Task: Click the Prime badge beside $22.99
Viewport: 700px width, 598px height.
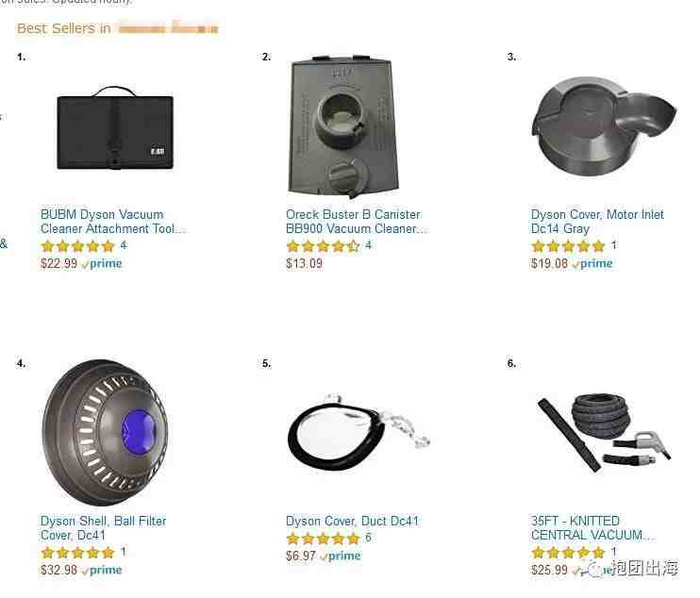Action: click(x=102, y=264)
